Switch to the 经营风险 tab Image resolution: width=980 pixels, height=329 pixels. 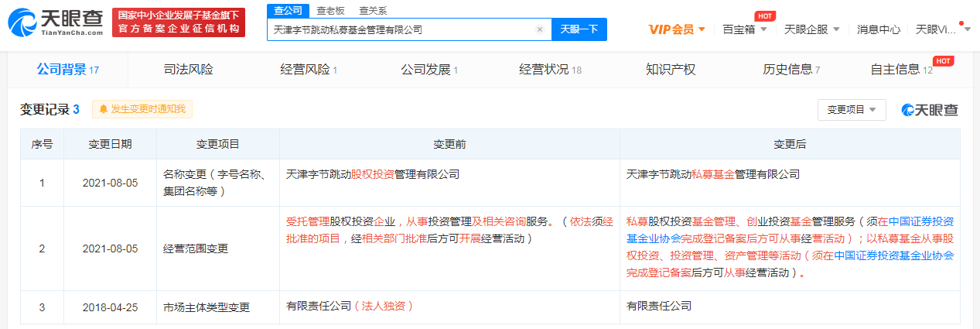(309, 70)
